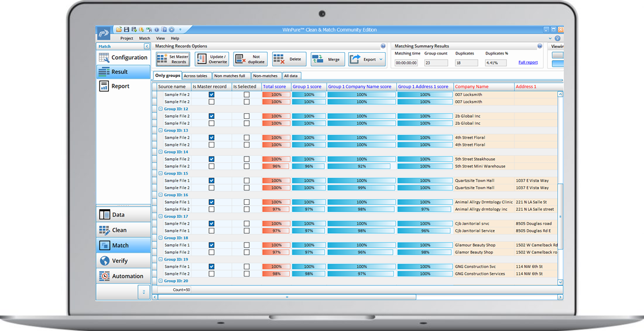Viewport: 644px width, 331px height.
Task: Click help icon in Matching Summary Results header
Action: tap(540, 46)
